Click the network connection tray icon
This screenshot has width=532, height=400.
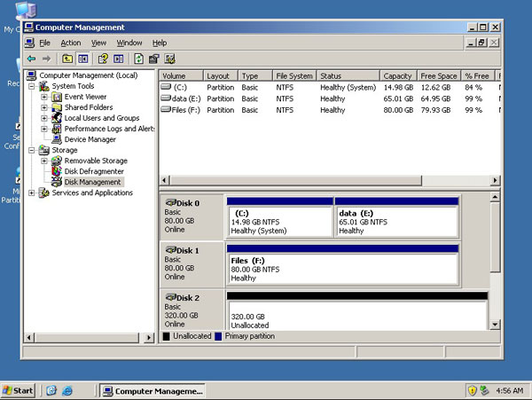coord(484,391)
